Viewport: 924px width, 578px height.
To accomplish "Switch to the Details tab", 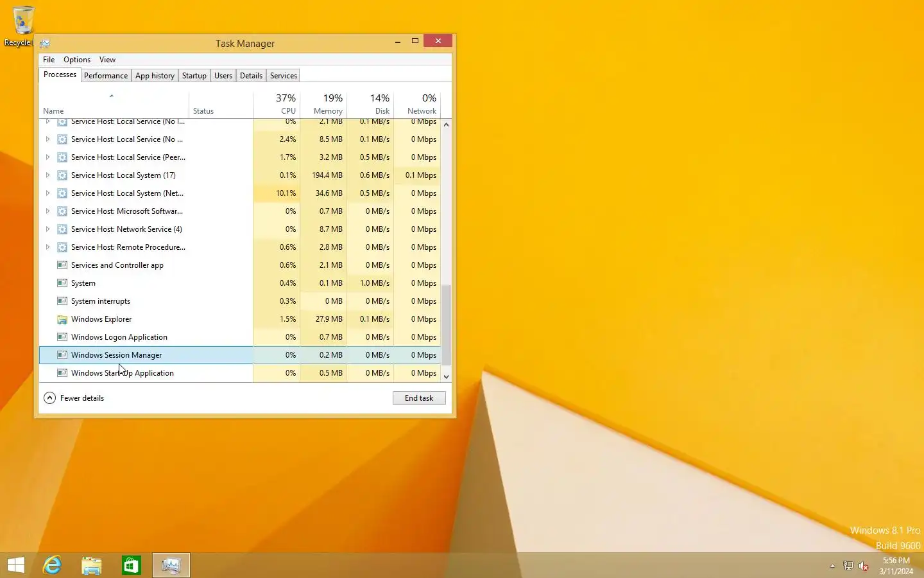I will pos(251,76).
